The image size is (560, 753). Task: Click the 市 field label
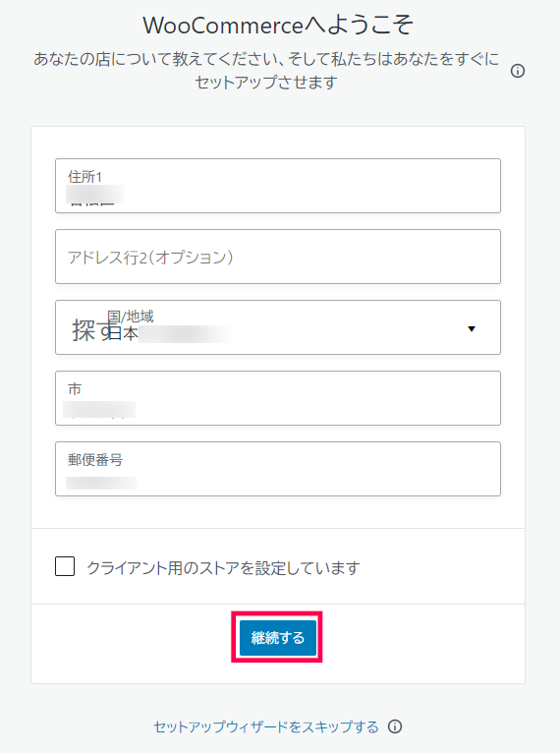tap(75, 389)
